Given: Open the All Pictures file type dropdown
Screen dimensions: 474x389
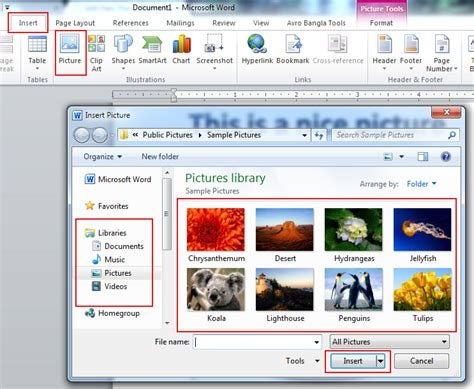Looking at the screenshot, I should tap(389, 342).
